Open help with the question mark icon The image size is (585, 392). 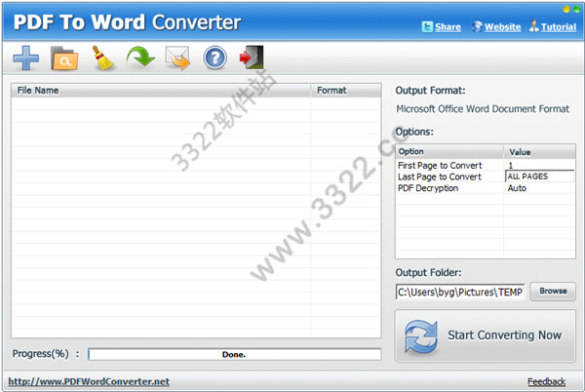tap(214, 58)
